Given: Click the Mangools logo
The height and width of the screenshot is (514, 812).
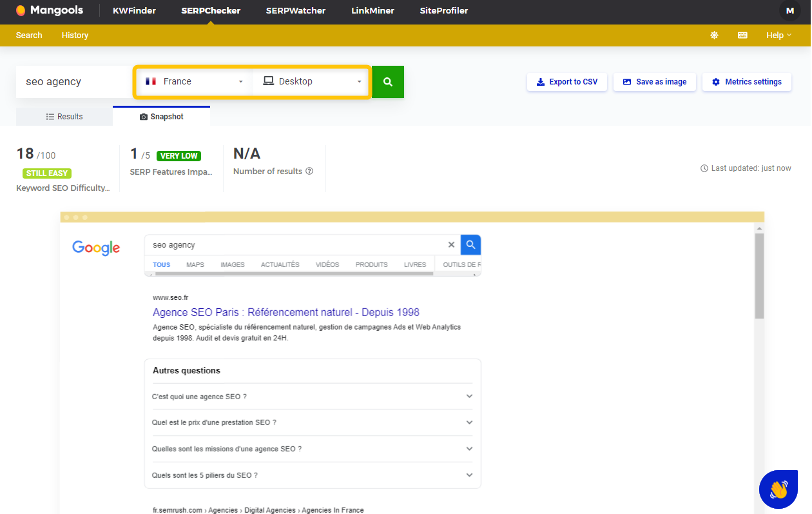Looking at the screenshot, I should click(x=50, y=10).
